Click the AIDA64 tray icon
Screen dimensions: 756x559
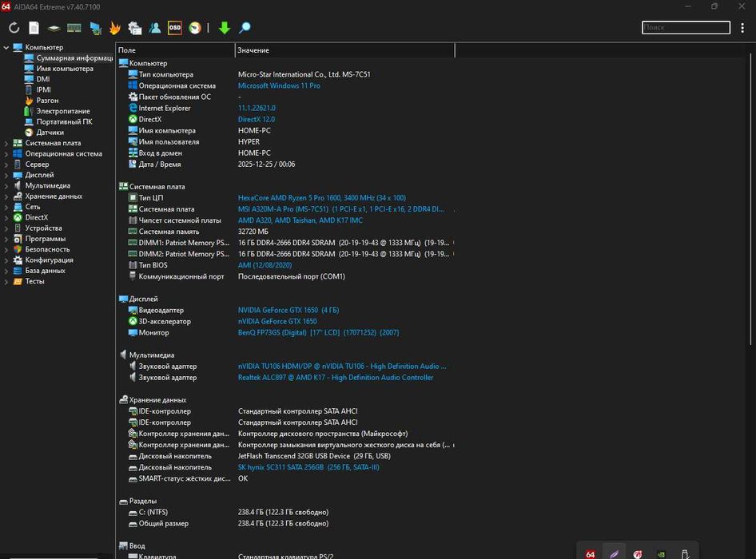point(590,554)
